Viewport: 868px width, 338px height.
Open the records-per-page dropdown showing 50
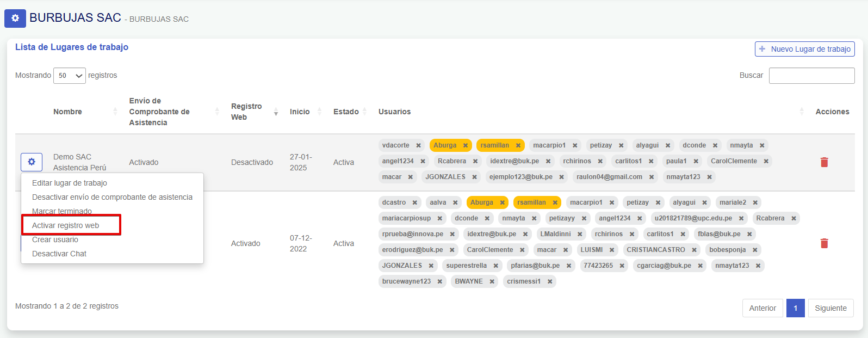tap(70, 76)
